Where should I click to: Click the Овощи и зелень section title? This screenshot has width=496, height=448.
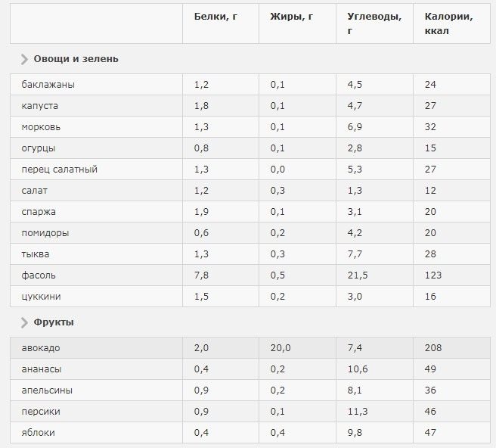point(76,59)
